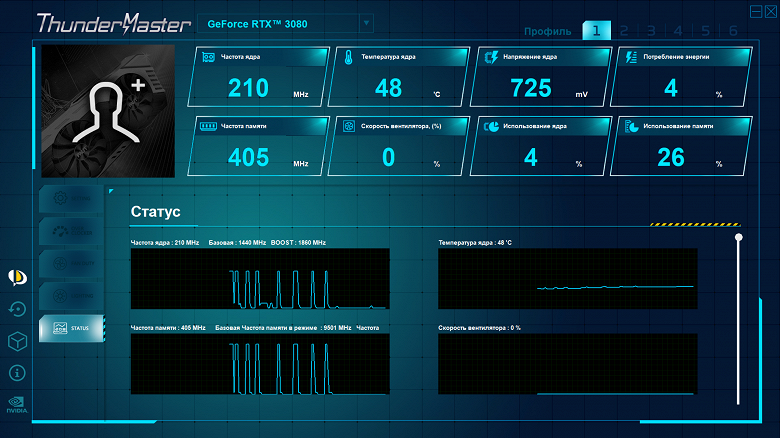Click the Профиль label
780x438 pixels.
click(547, 31)
